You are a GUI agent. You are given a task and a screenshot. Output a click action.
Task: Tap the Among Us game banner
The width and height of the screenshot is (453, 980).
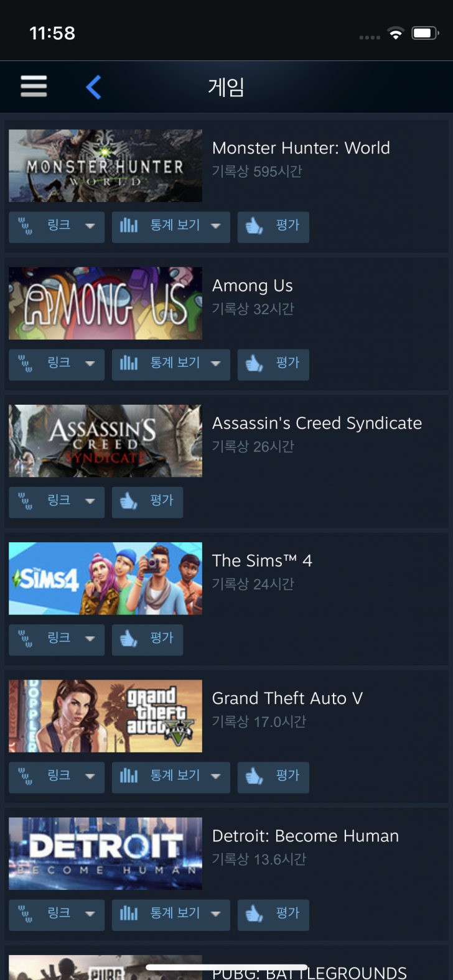[105, 303]
